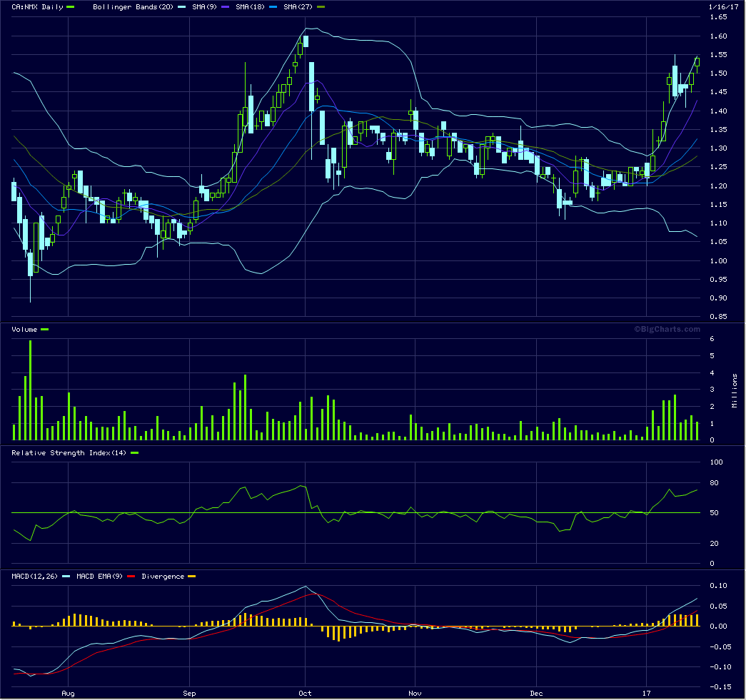The width and height of the screenshot is (746, 700).
Task: Click the Nov month label on time axis
Action: coord(415,693)
